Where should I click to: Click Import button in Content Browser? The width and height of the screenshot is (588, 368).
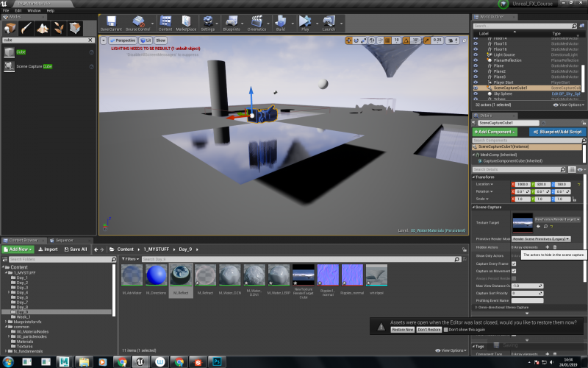pos(48,250)
